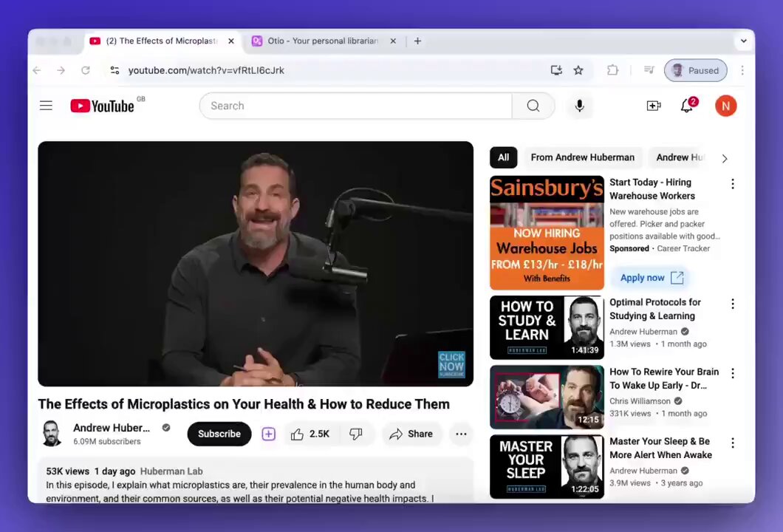Screen dimensions: 783x532
Task: Open Master Your Sleep & Be More Alert title
Action: coord(660,448)
